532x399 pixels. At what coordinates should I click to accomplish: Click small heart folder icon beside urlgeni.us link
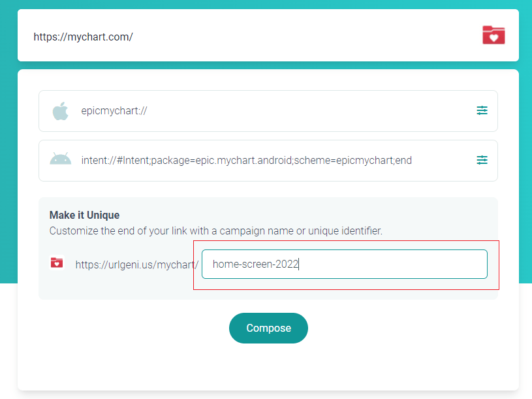(57, 263)
